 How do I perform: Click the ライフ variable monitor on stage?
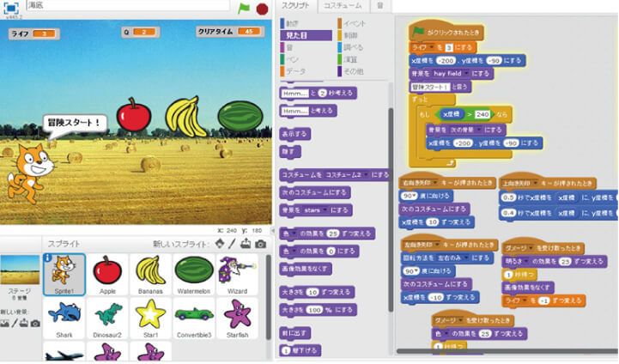(34, 34)
